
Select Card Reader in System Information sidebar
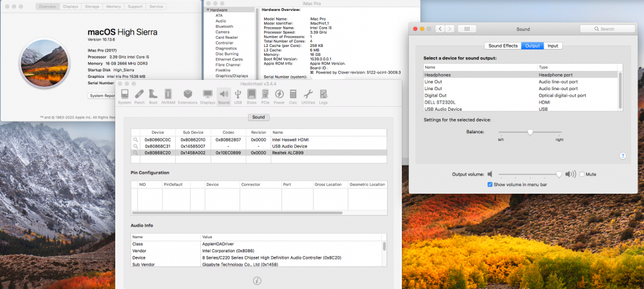(226, 37)
